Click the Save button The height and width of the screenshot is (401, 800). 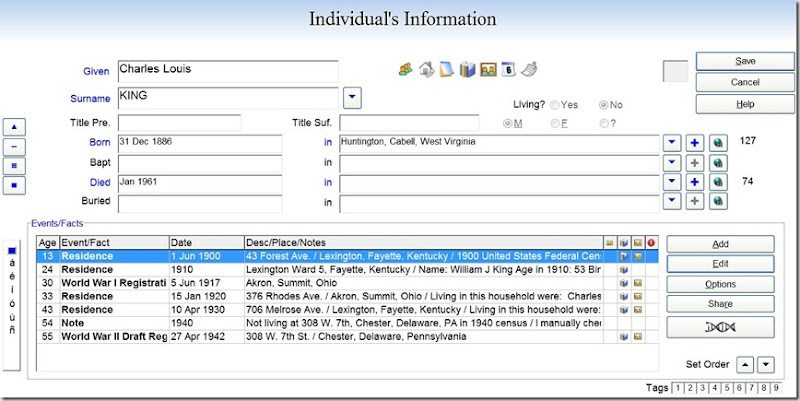pos(745,61)
